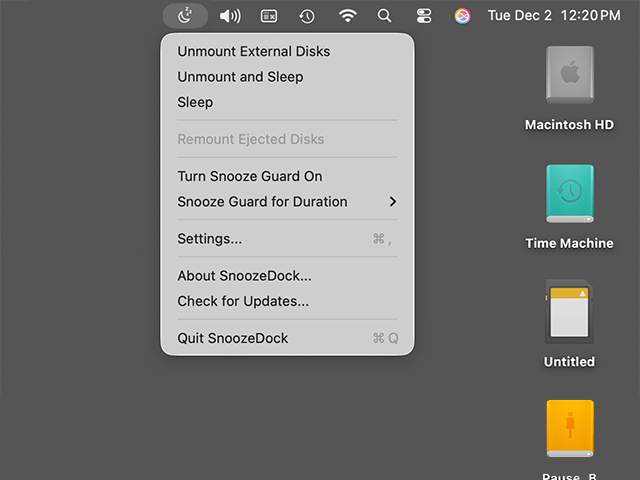
Task: Choose Check for Updates...
Action: pyautogui.click(x=287, y=301)
